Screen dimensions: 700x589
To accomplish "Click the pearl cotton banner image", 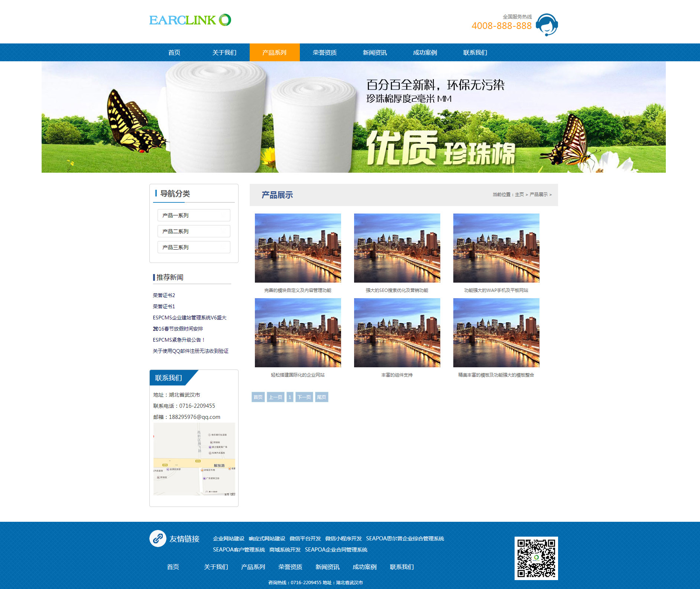I will (353, 117).
